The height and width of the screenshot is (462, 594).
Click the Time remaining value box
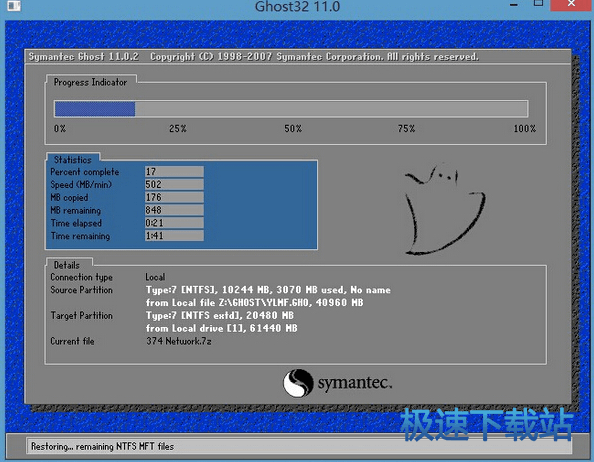point(174,236)
